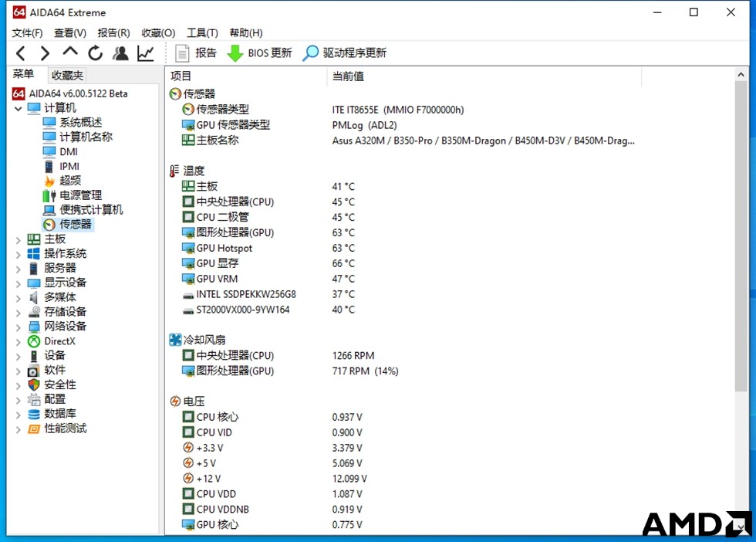The width and height of the screenshot is (756, 542).
Task: Open the graph chart toolbar icon
Action: point(145,53)
